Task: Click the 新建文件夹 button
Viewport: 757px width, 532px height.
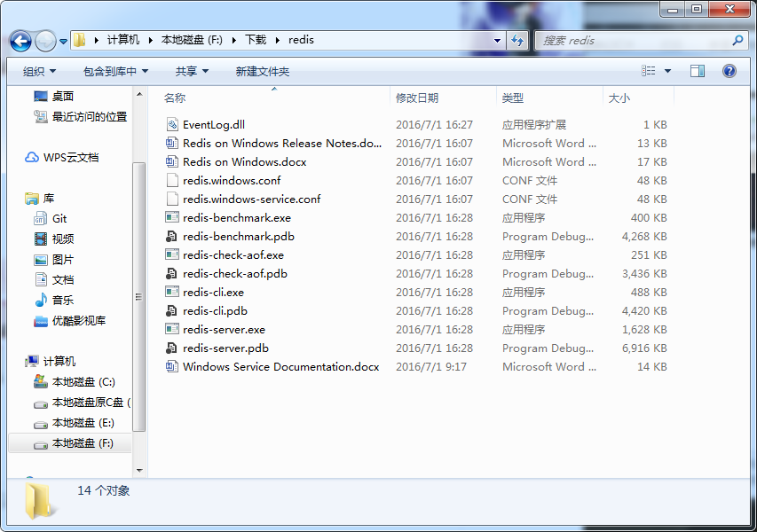Action: (262, 72)
